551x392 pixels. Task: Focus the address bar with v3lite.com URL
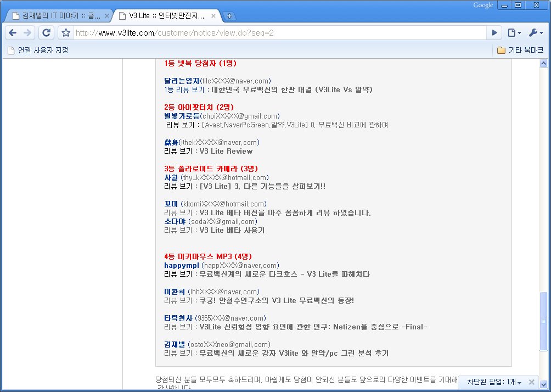click(x=279, y=33)
